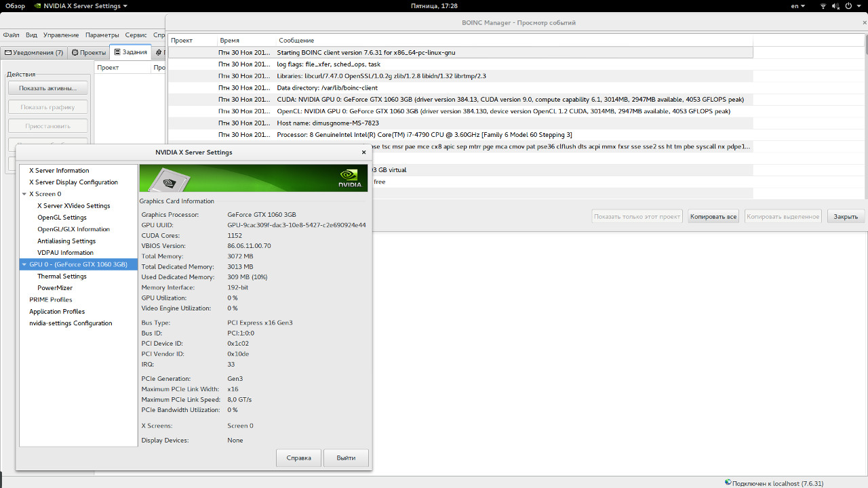The image size is (868, 488).
Task: Open the power menu icon in top bar
Action: click(850, 6)
